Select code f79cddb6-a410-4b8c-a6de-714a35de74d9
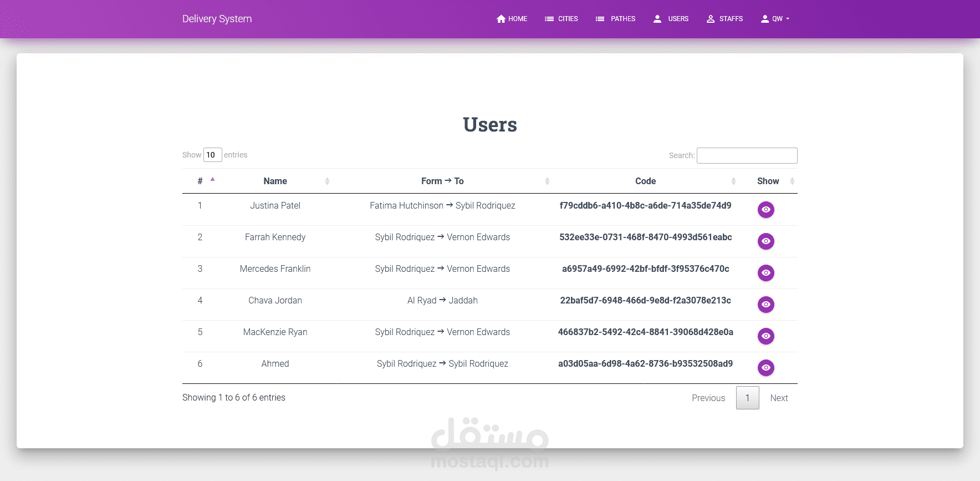This screenshot has height=481, width=980. [645, 205]
